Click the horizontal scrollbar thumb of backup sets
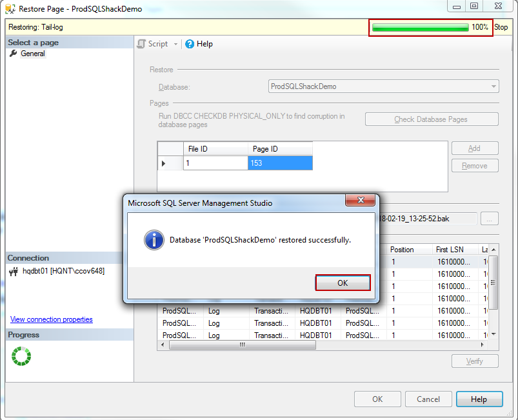This screenshot has width=518, height=420. [243, 345]
